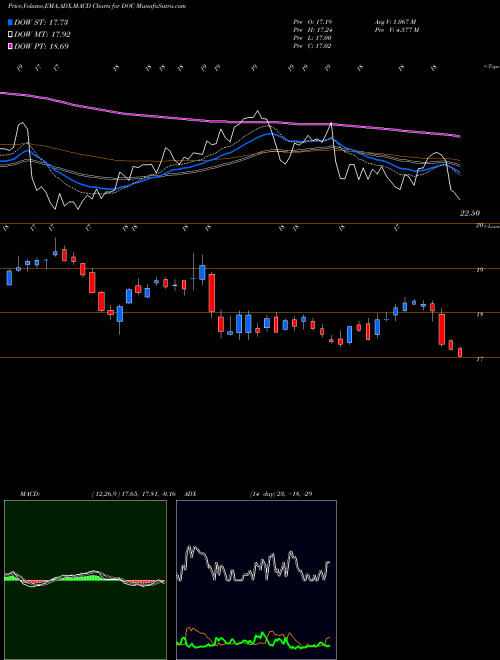Click the 'ADX' panel label
The height and width of the screenshot is (660, 500).
(x=191, y=494)
